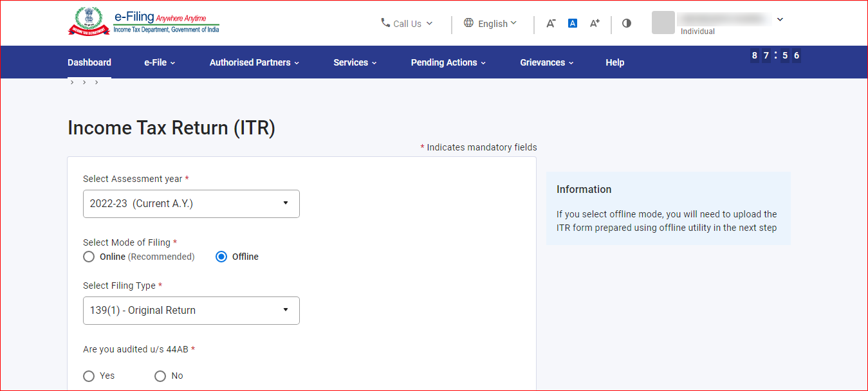Image resolution: width=868 pixels, height=391 pixels.
Task: Go to the Dashboard tab
Action: point(89,62)
